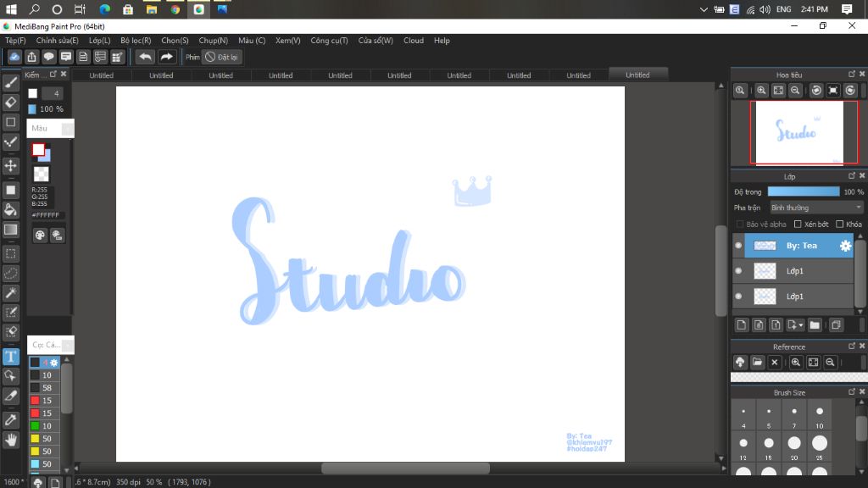Viewport: 868px width, 488px height.
Task: Select green brush preset 10
Action: [x=44, y=426]
